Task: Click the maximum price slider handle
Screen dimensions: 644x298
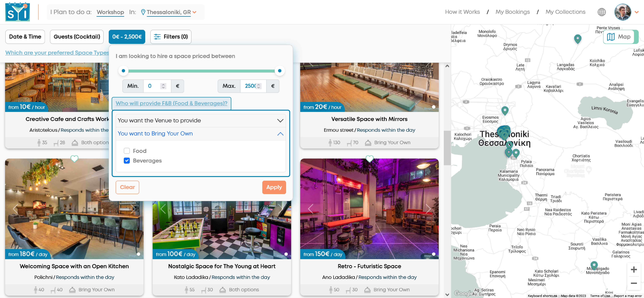Action: pos(279,71)
